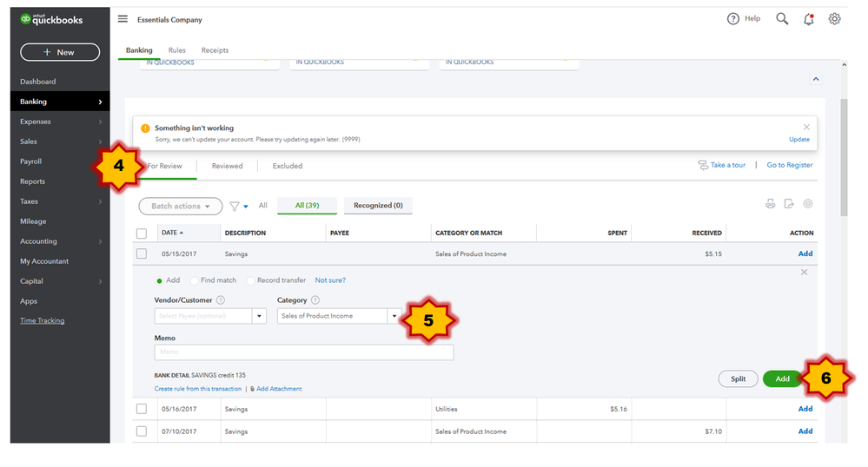This screenshot has height=467, width=868.
Task: Open Mileage in the sidebar
Action: pyautogui.click(x=33, y=221)
